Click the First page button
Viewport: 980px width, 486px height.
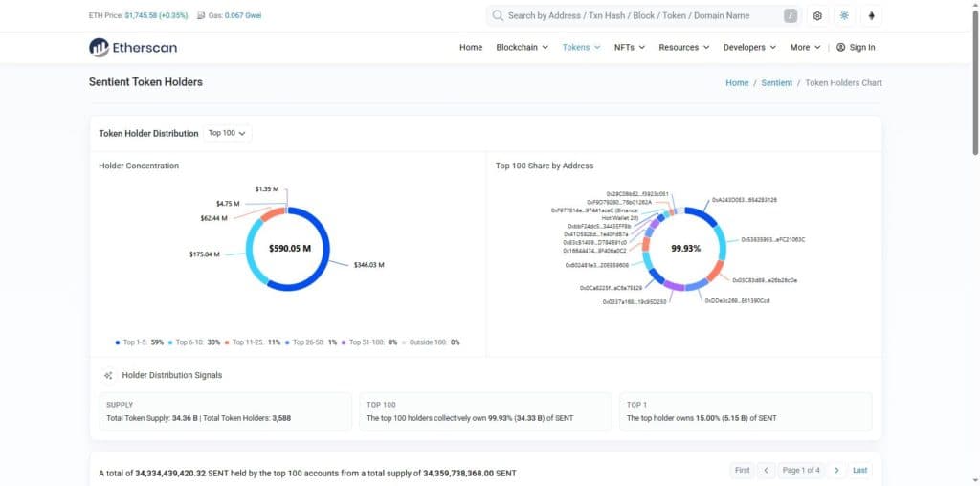[742, 471]
